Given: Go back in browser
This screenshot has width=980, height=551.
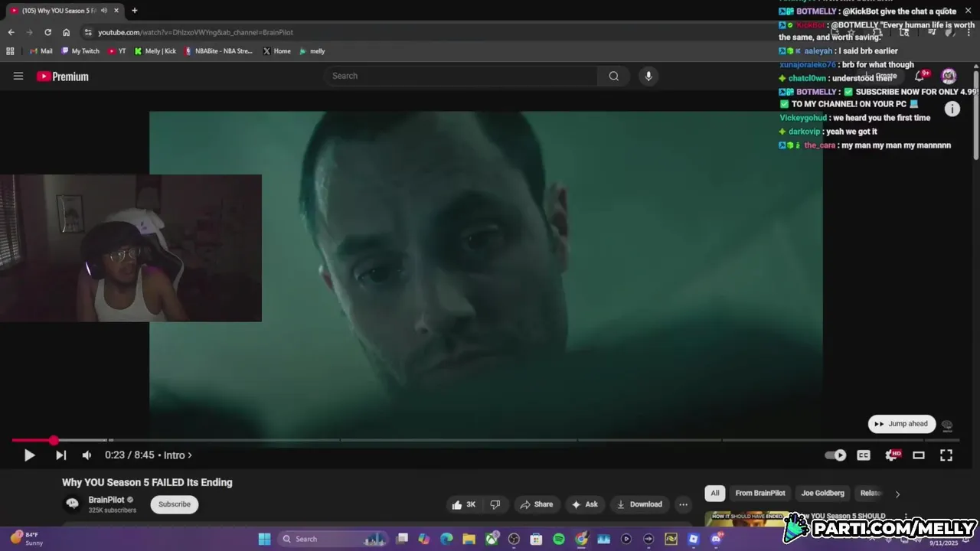Looking at the screenshot, I should pyautogui.click(x=11, y=32).
